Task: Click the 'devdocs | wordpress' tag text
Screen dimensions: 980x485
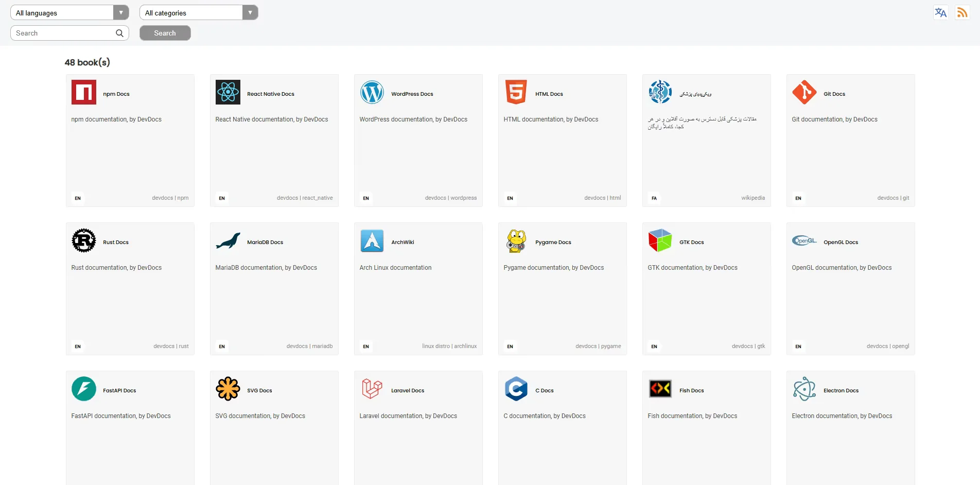Action: click(x=451, y=198)
